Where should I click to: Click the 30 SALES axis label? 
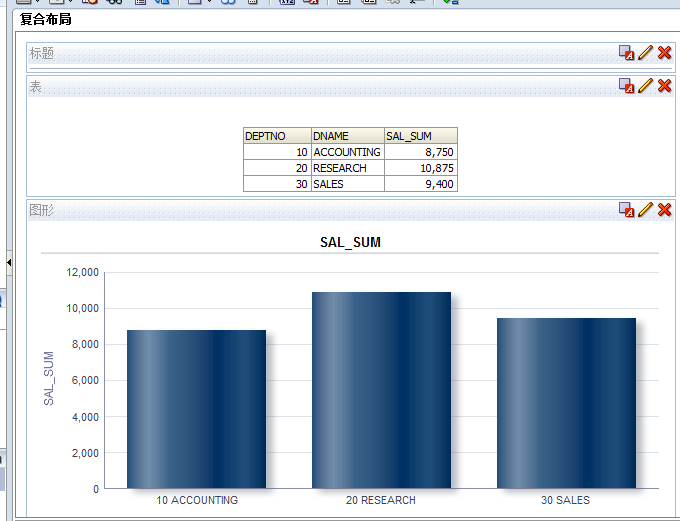(566, 500)
